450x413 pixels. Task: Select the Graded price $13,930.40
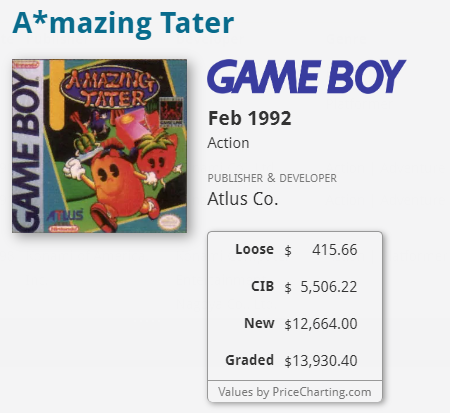321,361
